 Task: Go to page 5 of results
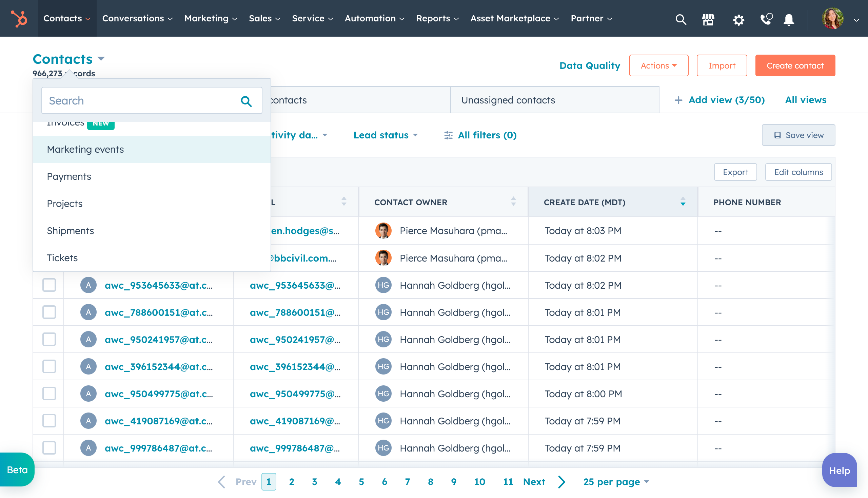[361, 482]
